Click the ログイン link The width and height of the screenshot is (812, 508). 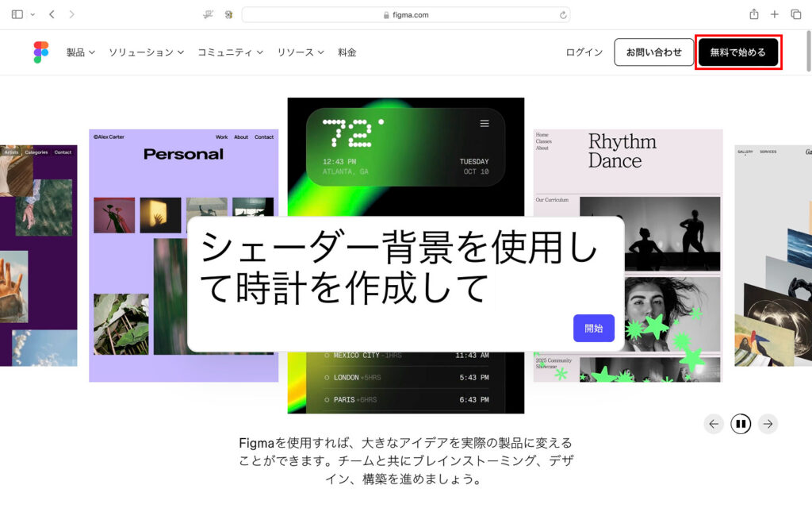[584, 52]
